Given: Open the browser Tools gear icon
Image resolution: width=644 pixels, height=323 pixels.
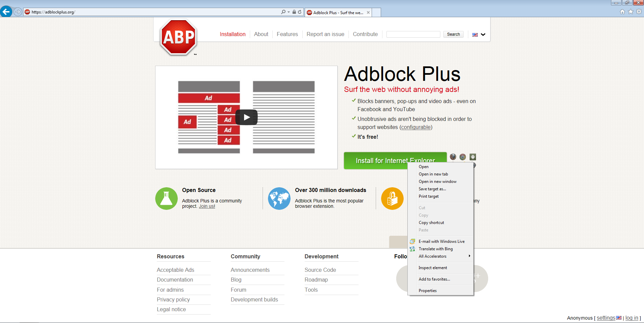Looking at the screenshot, I should coord(639,12).
